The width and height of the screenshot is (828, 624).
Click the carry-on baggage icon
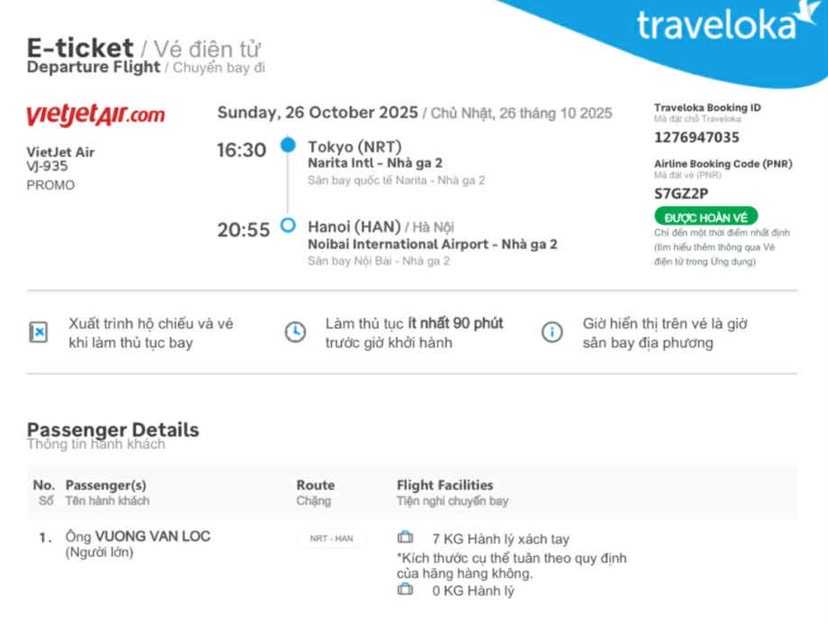405,537
